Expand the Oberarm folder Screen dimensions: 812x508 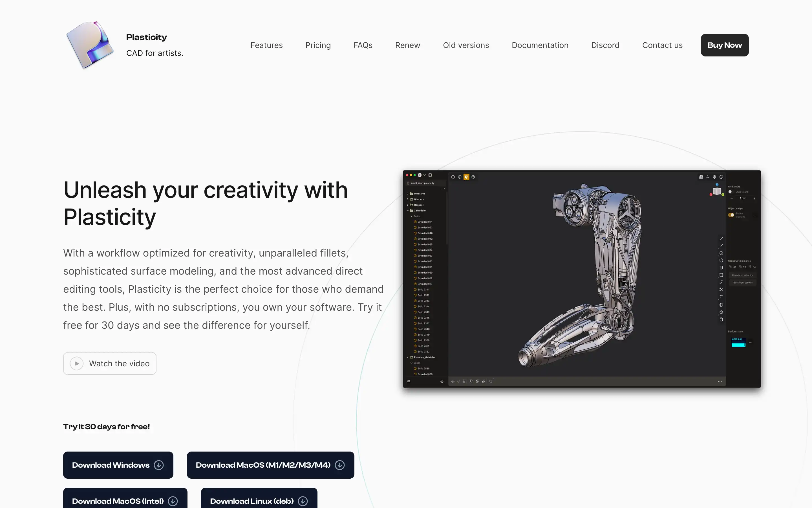pos(408,199)
